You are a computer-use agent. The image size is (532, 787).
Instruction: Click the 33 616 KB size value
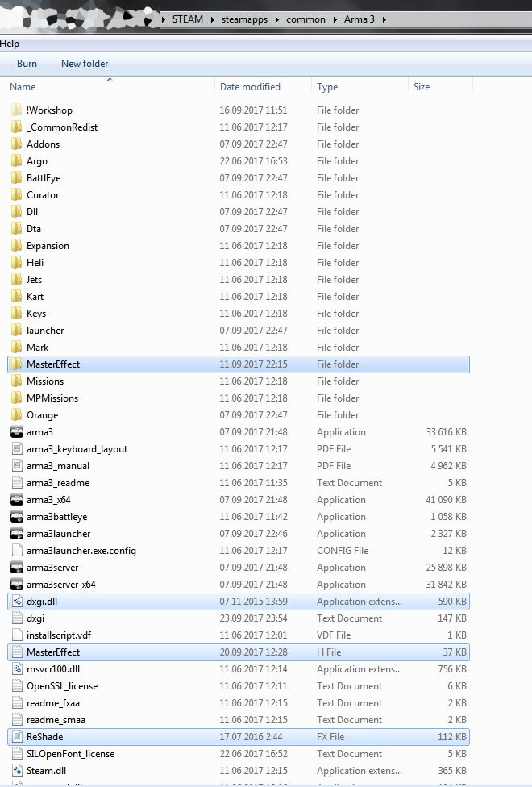click(447, 432)
